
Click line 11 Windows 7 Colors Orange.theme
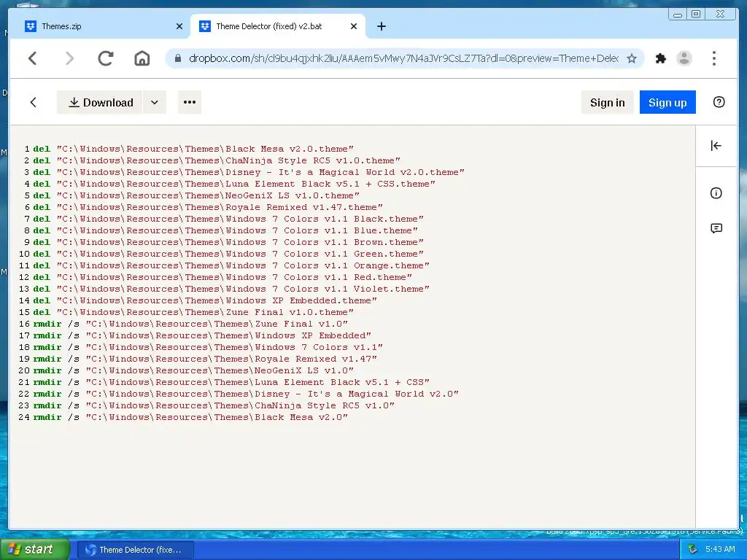tap(231, 265)
